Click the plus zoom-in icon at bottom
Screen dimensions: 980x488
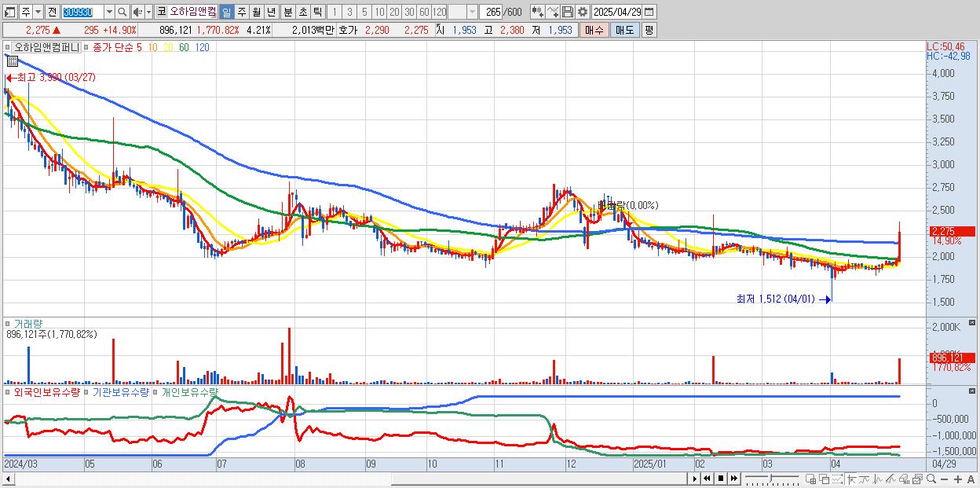pyautogui.click(x=958, y=479)
